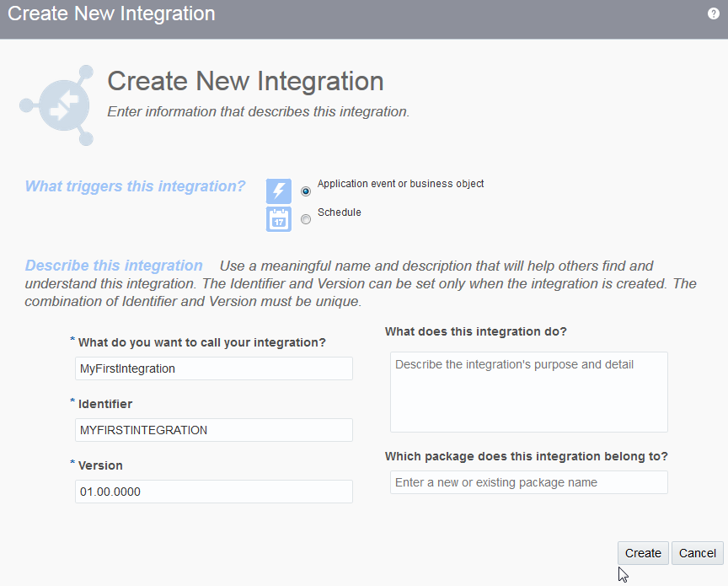This screenshot has height=586, width=728.
Task: Click the integration name field MyFirstIntegration
Action: pos(213,368)
